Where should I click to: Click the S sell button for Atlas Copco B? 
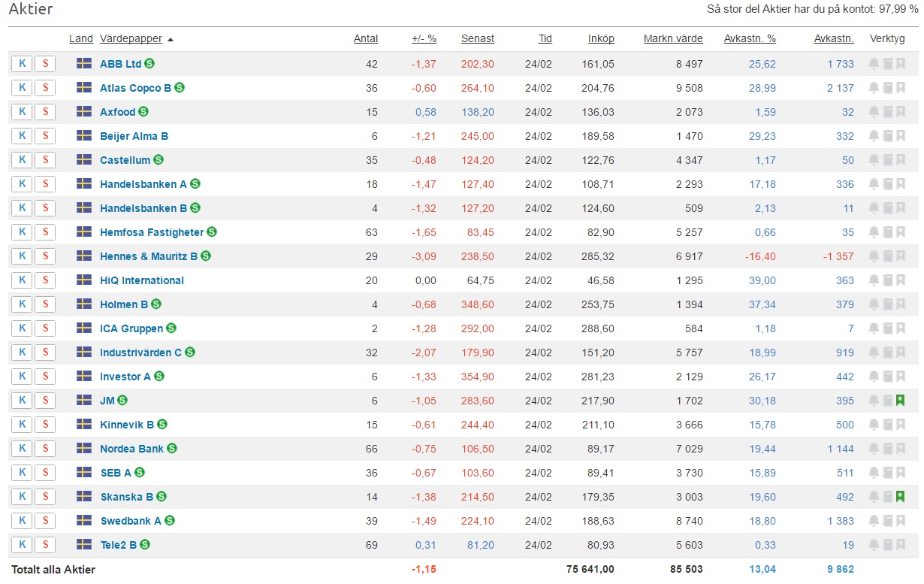point(45,88)
